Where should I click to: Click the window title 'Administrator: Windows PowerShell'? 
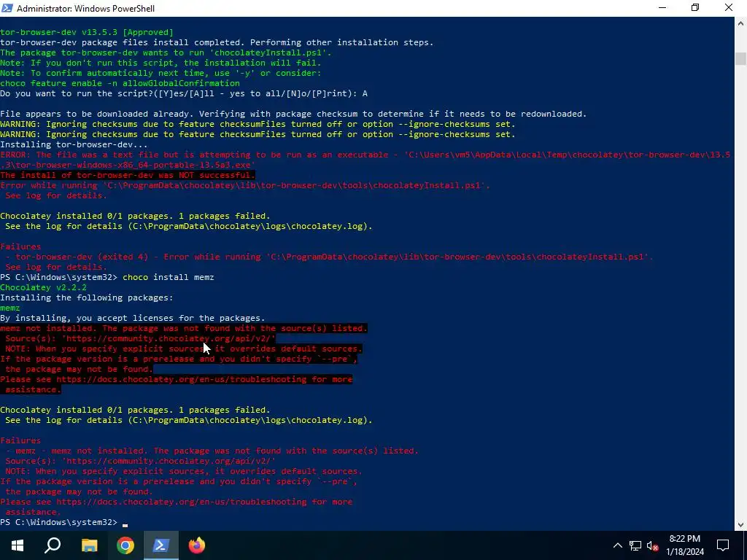(x=85, y=9)
